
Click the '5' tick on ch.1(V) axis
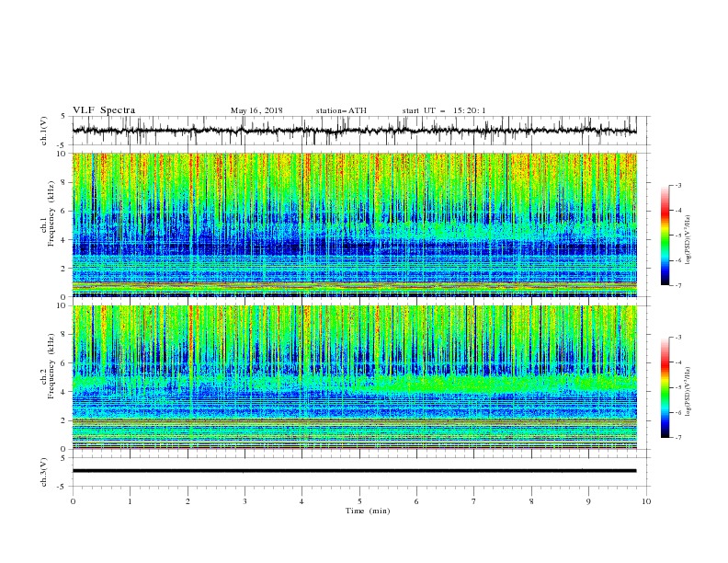[x=64, y=117]
